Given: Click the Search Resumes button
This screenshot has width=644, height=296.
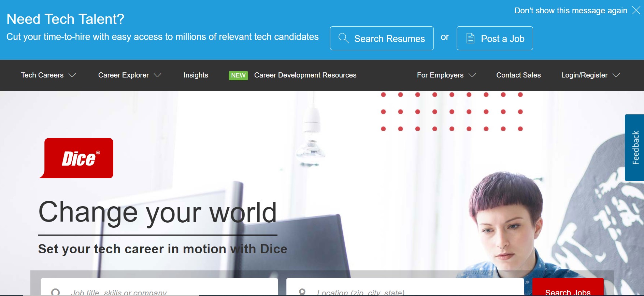Looking at the screenshot, I should click(382, 38).
